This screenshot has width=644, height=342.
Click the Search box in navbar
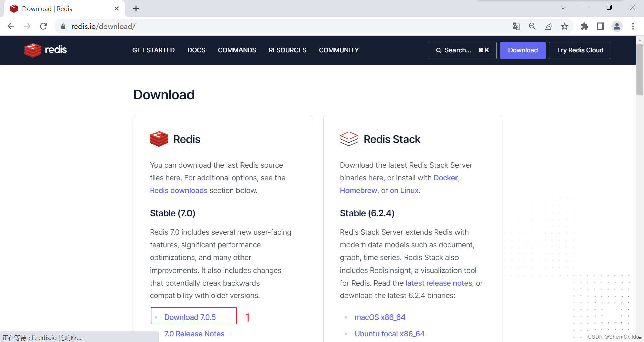coord(462,50)
